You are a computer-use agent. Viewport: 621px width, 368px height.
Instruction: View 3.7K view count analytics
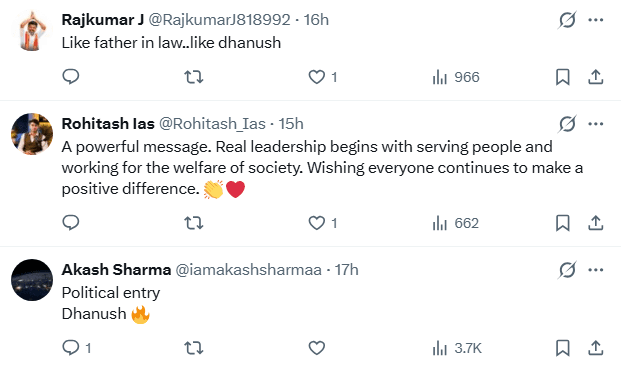457,348
